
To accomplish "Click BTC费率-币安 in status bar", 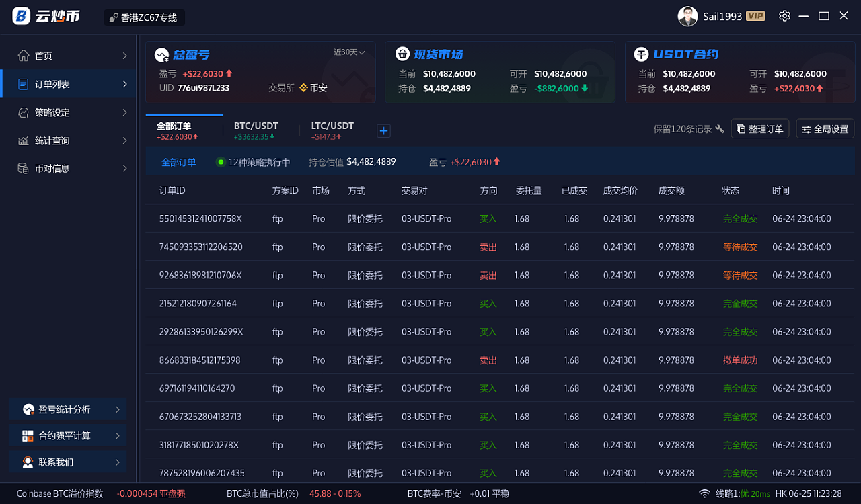I will [435, 493].
